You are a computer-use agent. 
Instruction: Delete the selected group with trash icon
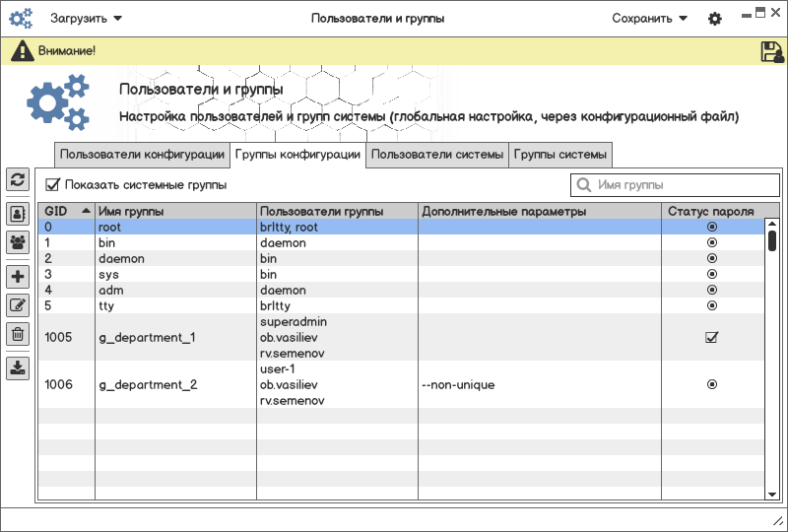click(18, 334)
